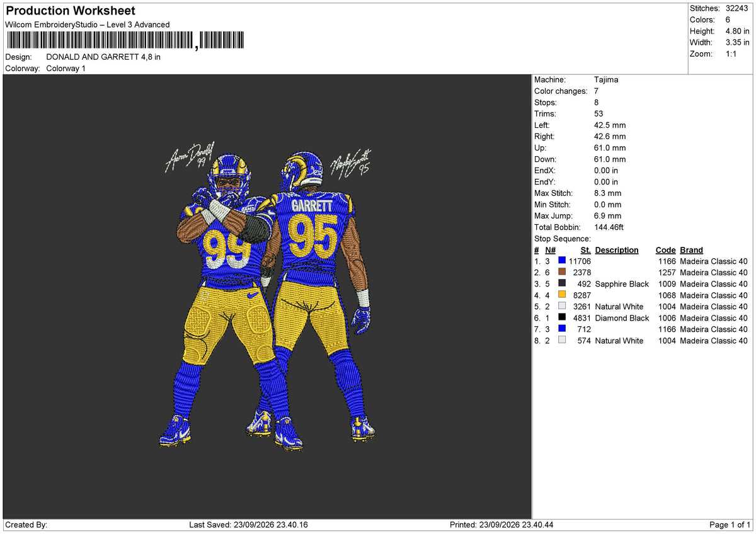This screenshot has width=756, height=534.
Task: Select the Natural White swatch with 3261 stitches
Action: (562, 306)
